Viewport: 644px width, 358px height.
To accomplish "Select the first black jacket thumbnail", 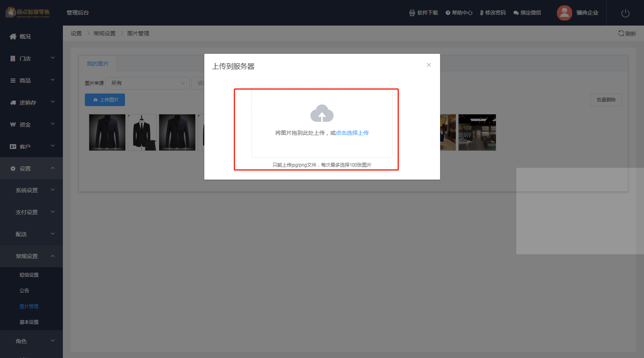I will click(x=107, y=132).
